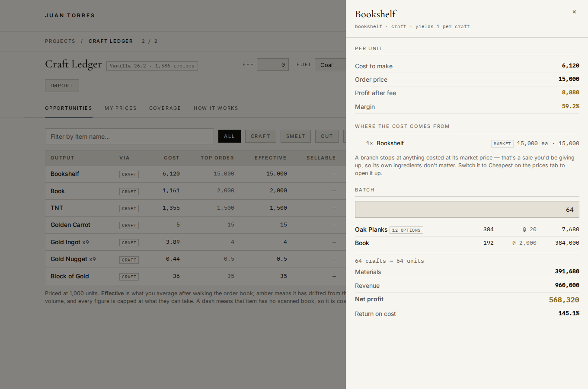This screenshot has width=588, height=389.
Task: Open the Block of Gold row
Action: 195,276
